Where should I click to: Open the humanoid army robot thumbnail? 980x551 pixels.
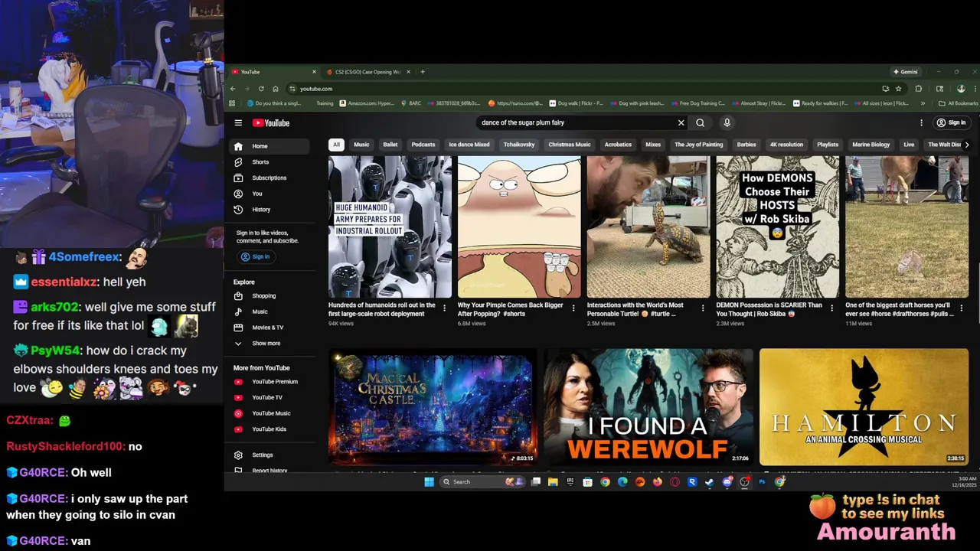[390, 227]
